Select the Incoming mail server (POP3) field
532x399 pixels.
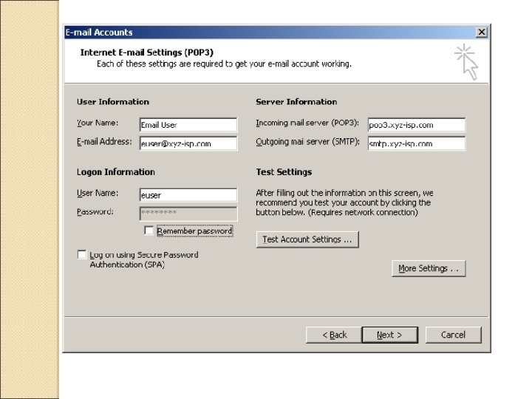417,125
